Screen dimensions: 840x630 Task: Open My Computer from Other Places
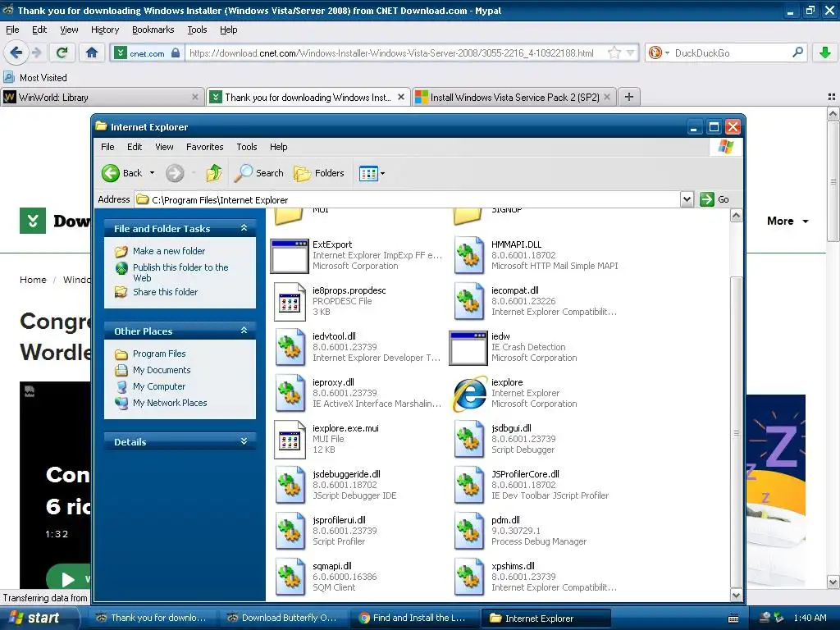click(158, 387)
